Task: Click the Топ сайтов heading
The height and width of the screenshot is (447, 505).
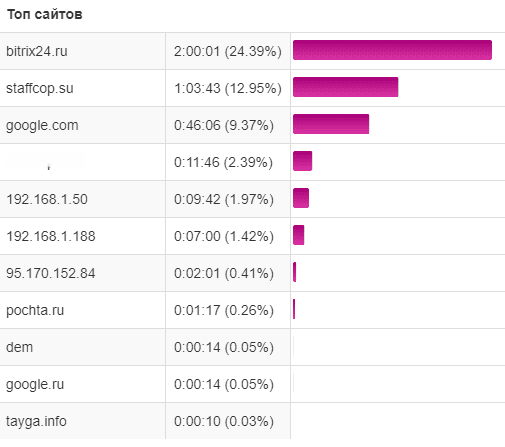Action: pos(45,14)
